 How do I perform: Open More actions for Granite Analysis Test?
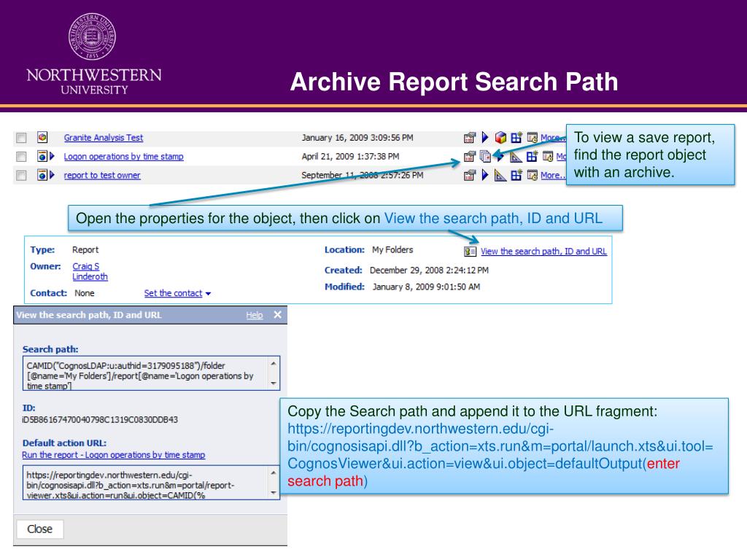553,138
